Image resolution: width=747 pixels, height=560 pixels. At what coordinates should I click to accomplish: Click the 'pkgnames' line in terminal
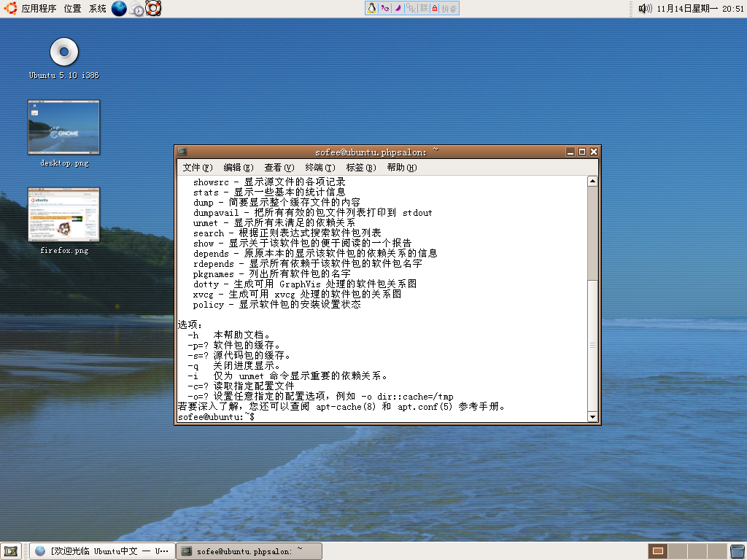pyautogui.click(x=271, y=274)
